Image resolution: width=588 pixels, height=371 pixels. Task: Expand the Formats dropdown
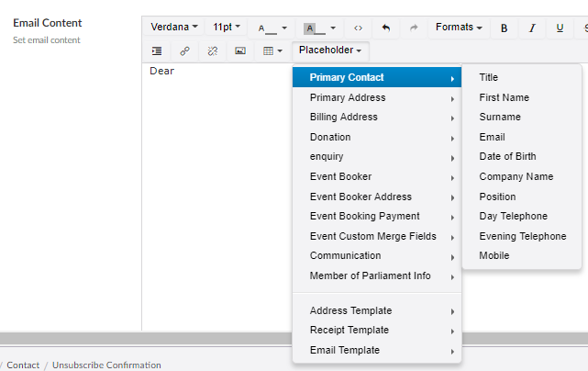click(459, 28)
